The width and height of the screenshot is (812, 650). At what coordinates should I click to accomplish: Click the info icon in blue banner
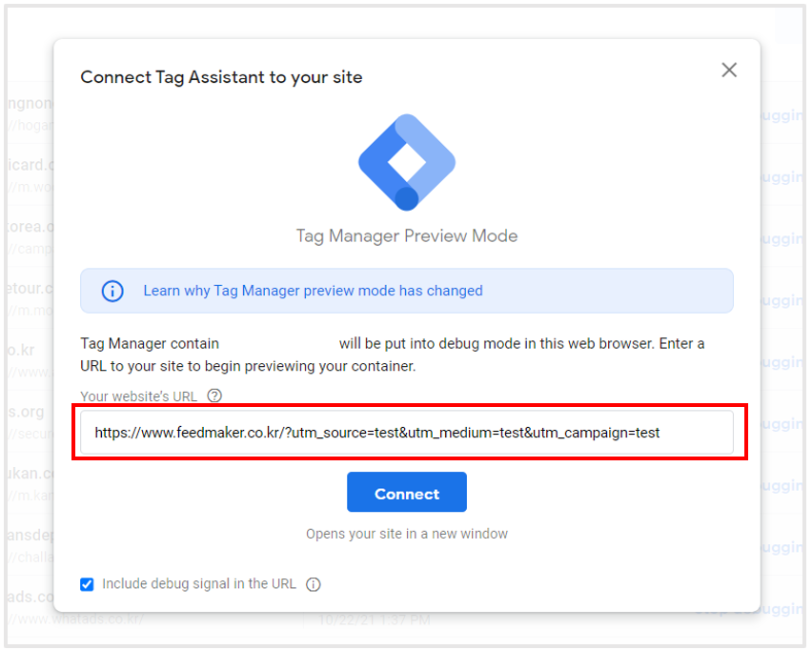click(112, 291)
